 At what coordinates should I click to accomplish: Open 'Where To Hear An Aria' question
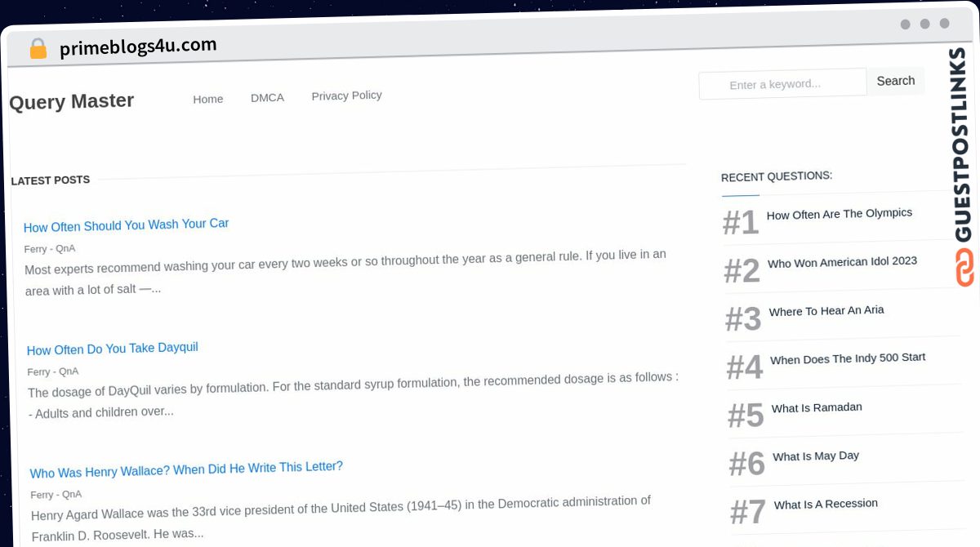(x=826, y=311)
